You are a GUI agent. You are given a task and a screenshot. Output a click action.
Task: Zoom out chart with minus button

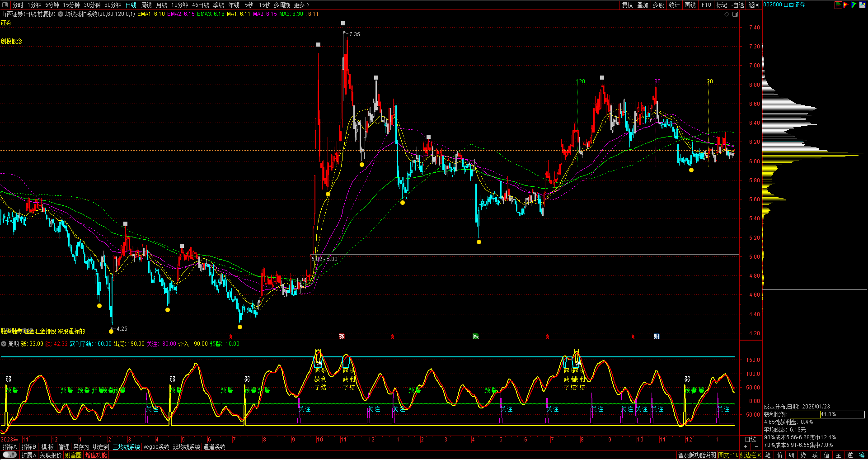(756, 447)
